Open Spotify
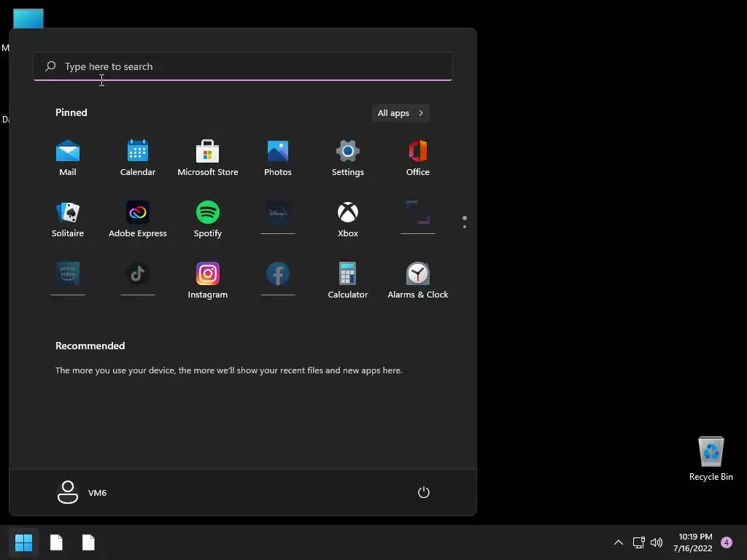 point(208,219)
